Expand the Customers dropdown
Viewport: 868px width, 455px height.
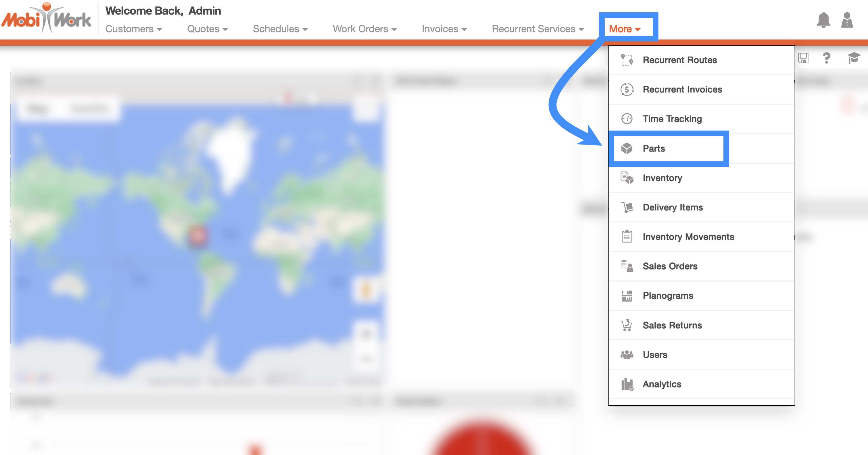coord(134,29)
